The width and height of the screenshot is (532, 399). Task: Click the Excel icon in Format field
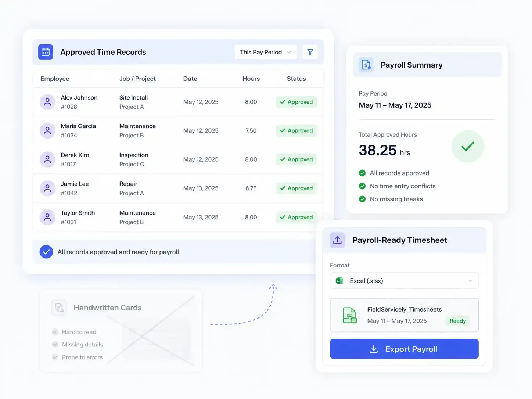339,281
